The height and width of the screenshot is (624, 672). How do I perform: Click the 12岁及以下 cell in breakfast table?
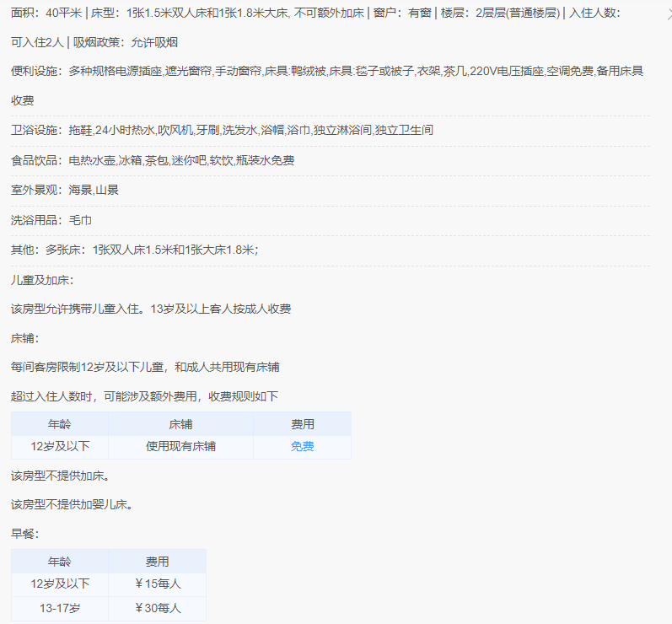click(60, 584)
